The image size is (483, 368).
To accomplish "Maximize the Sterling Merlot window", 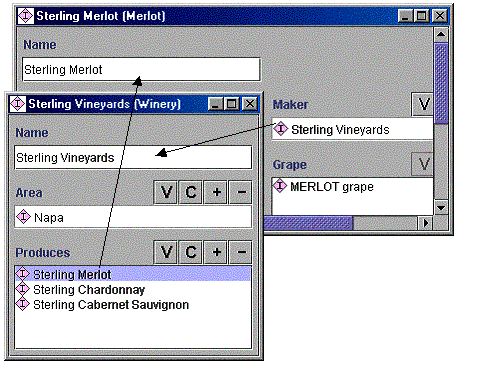I will point(422,16).
